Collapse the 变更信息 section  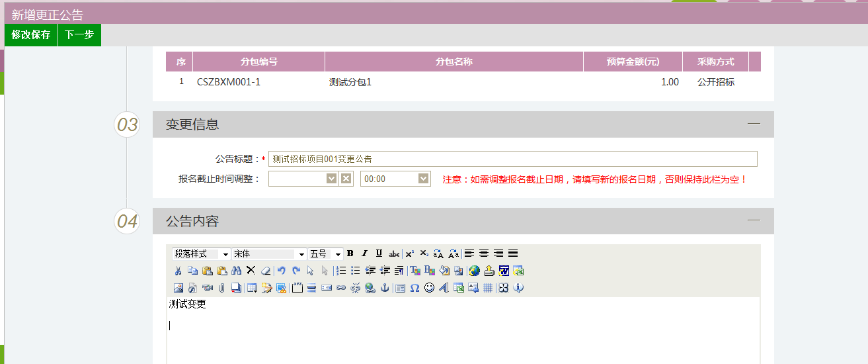point(754,124)
